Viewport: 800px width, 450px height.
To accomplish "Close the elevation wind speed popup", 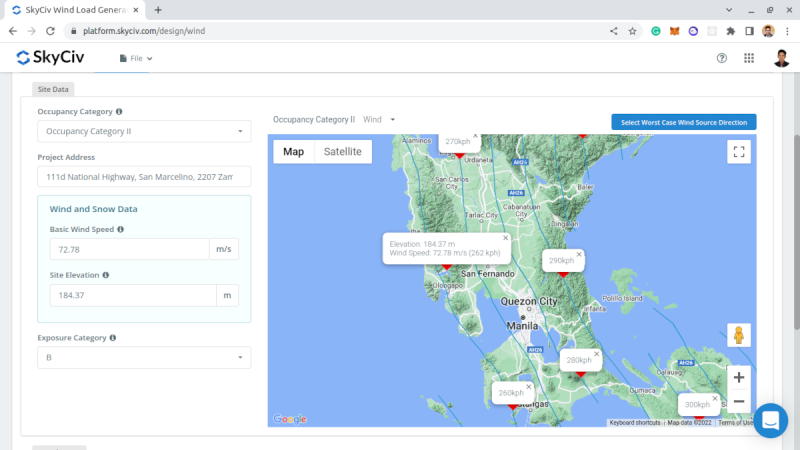I will click(x=506, y=238).
